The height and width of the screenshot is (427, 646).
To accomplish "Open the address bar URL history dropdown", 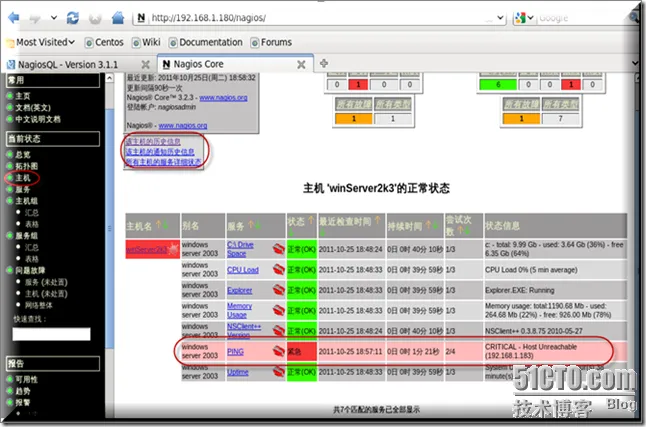I will pyautogui.click(x=500, y=18).
